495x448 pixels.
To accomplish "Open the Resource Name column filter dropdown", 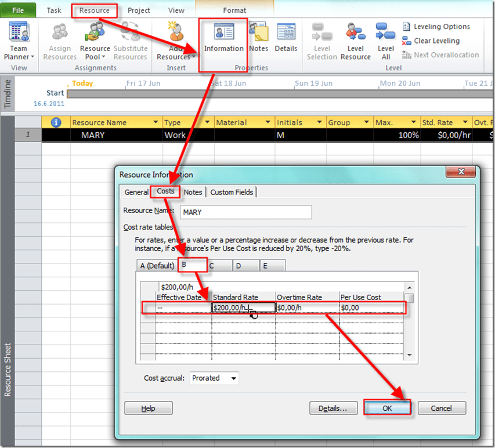I will [x=155, y=122].
